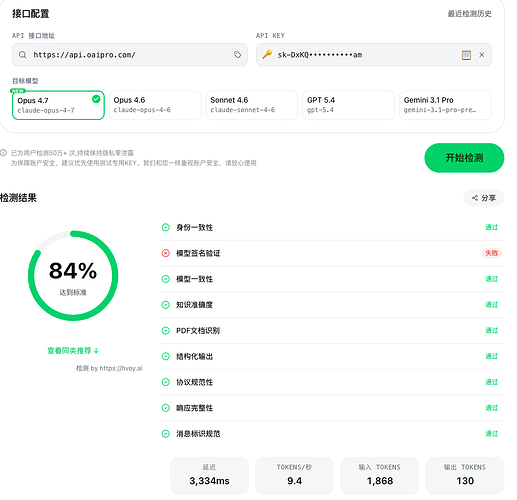Click 通过 status for 协议规范性
Screen dimensions: 517x500
click(492, 382)
